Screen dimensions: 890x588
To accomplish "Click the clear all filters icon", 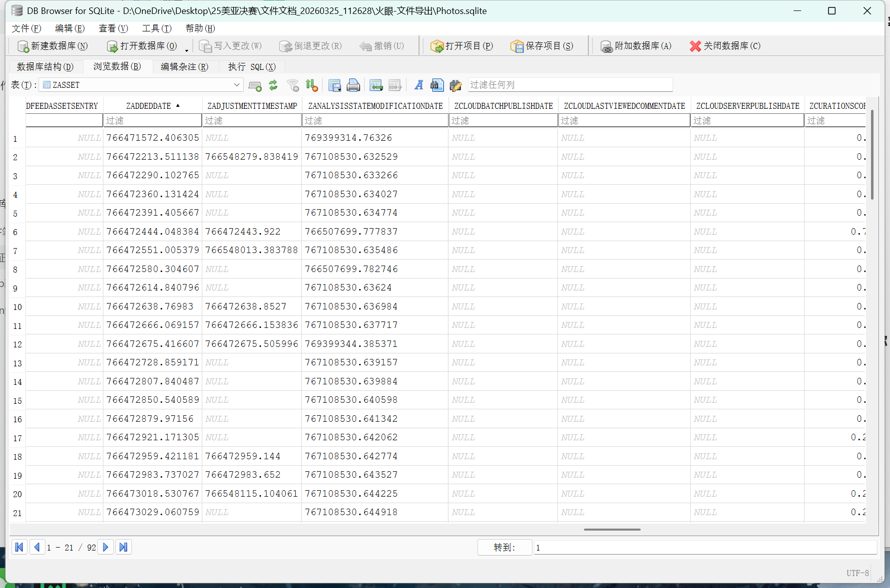I will [293, 85].
